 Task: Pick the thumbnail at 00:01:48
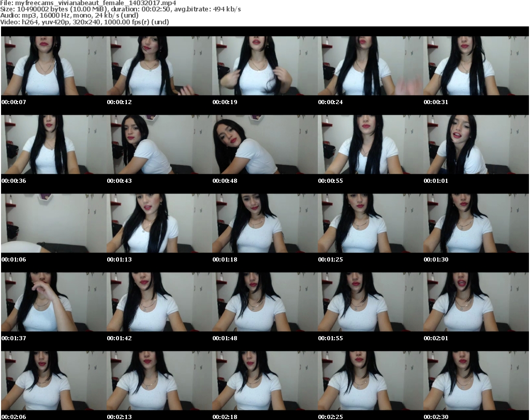tap(265, 302)
